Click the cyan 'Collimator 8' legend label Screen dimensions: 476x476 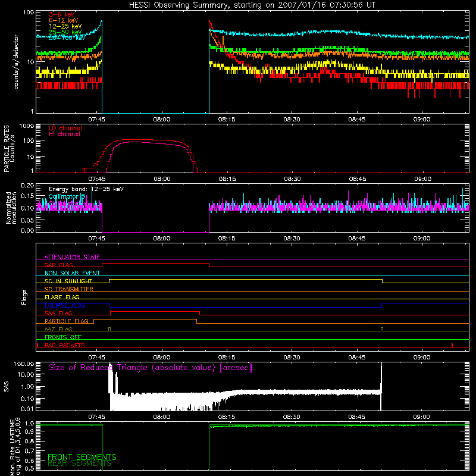pos(67,196)
